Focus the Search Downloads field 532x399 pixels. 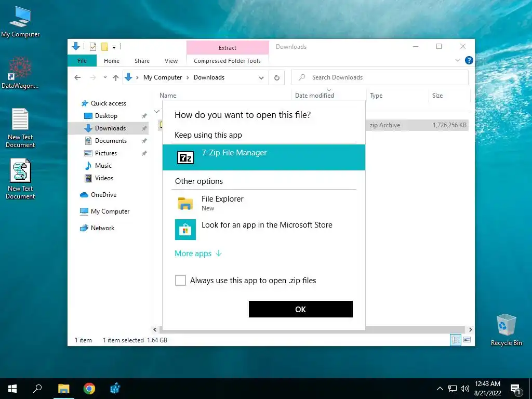pos(380,77)
